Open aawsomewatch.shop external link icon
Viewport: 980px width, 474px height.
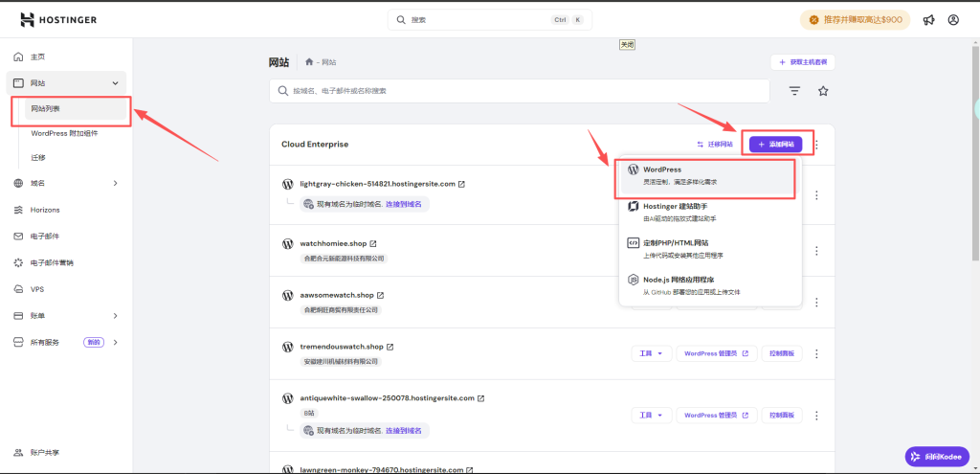point(380,295)
